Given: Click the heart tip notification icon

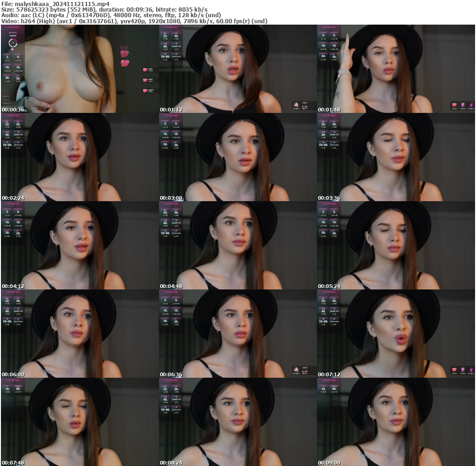Looking at the screenshot, I should click(x=145, y=70).
